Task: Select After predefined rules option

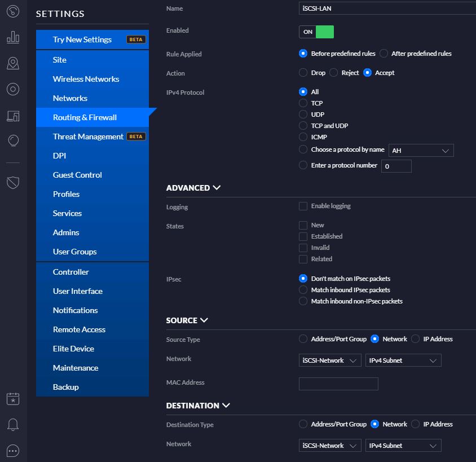Action: click(384, 54)
